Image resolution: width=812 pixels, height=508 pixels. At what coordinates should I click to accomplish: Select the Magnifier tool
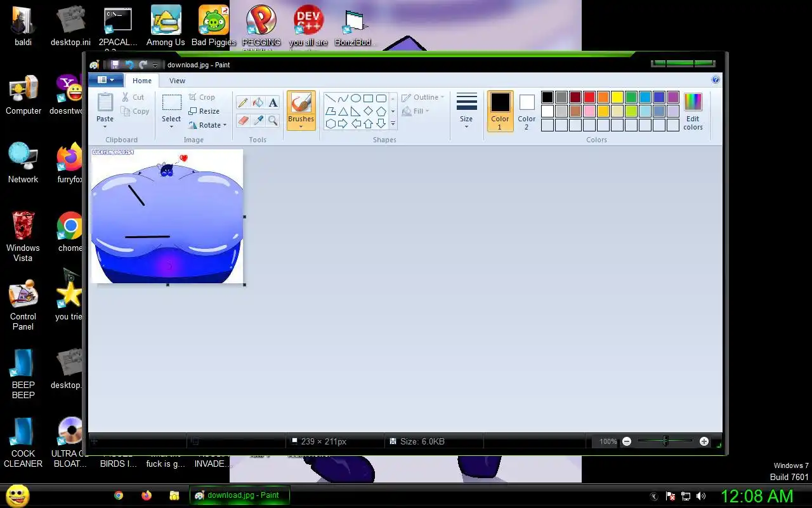(x=273, y=120)
